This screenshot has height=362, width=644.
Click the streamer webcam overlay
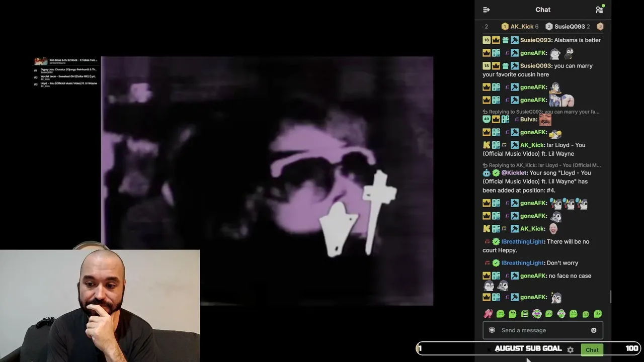pyautogui.click(x=100, y=306)
